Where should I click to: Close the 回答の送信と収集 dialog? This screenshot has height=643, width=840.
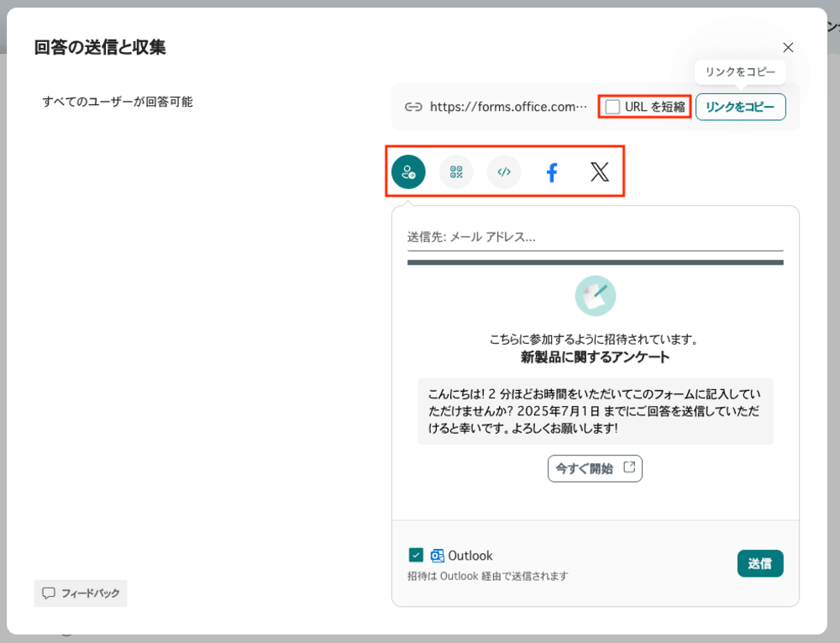(788, 48)
